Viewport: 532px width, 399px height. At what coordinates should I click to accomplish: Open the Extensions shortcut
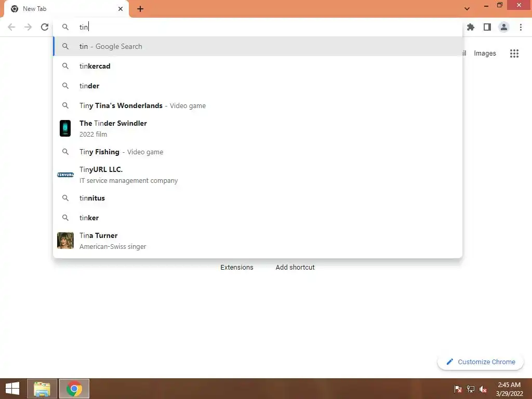(x=237, y=268)
